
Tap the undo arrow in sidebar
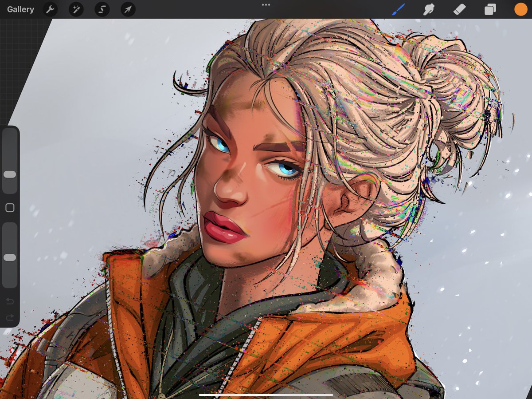[10, 302]
